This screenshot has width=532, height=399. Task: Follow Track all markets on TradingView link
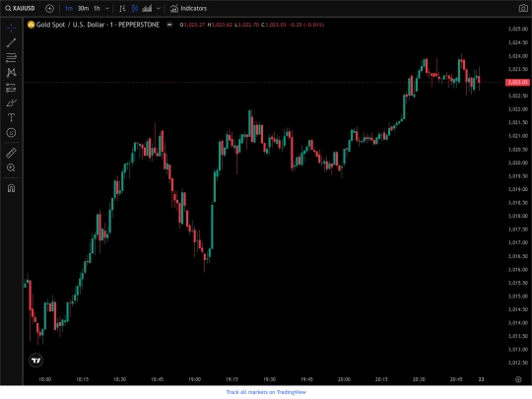(x=266, y=392)
